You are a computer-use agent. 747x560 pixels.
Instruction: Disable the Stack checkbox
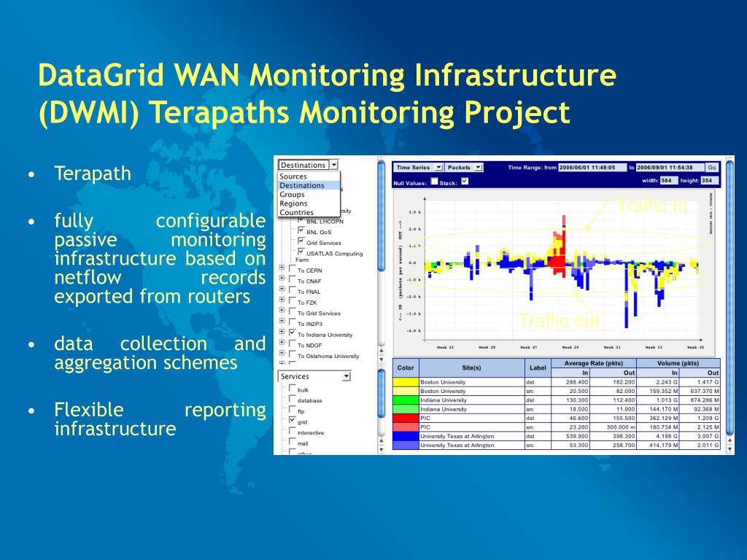465,181
